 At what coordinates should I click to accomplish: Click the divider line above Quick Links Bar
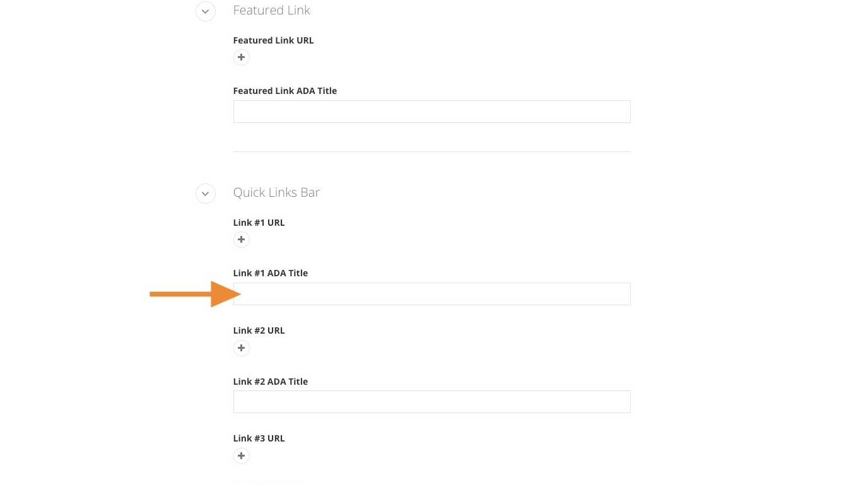(431, 151)
